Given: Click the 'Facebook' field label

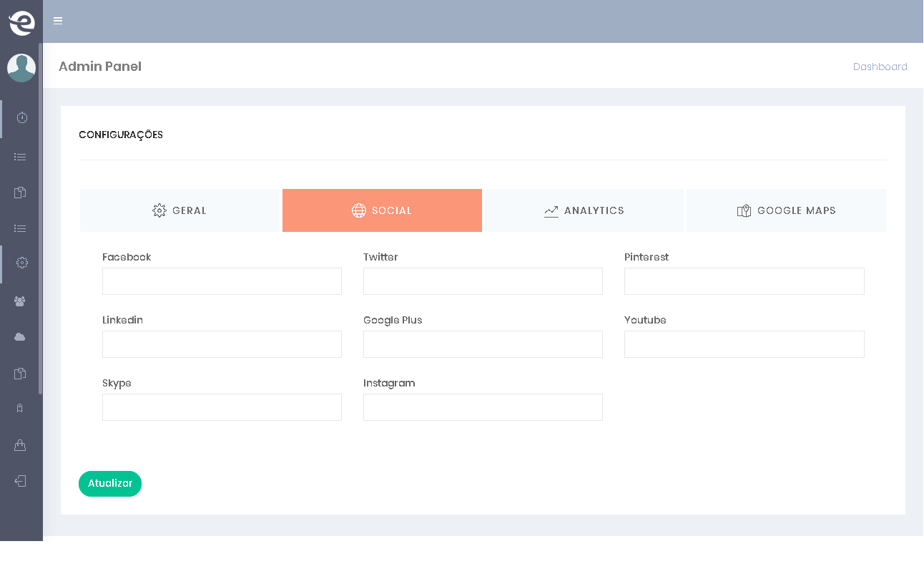Looking at the screenshot, I should (x=127, y=257).
